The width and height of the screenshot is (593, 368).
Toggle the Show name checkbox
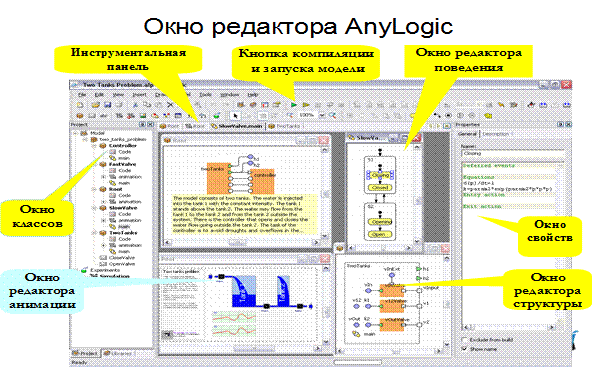465,349
